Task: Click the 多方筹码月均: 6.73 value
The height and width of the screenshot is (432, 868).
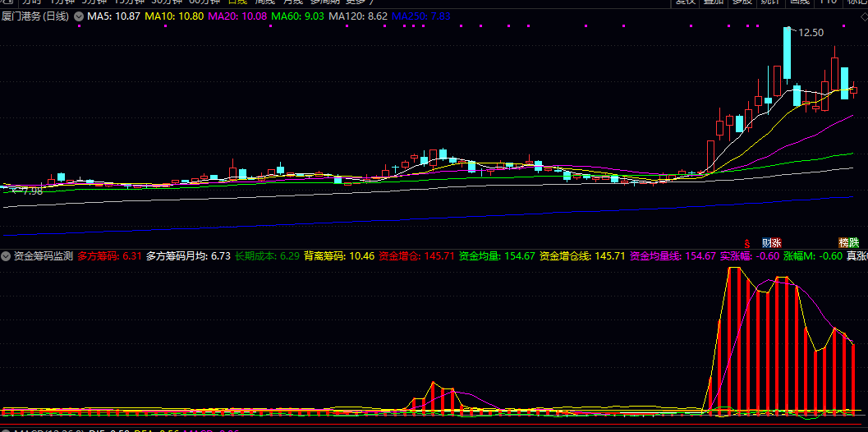Action: pos(188,256)
